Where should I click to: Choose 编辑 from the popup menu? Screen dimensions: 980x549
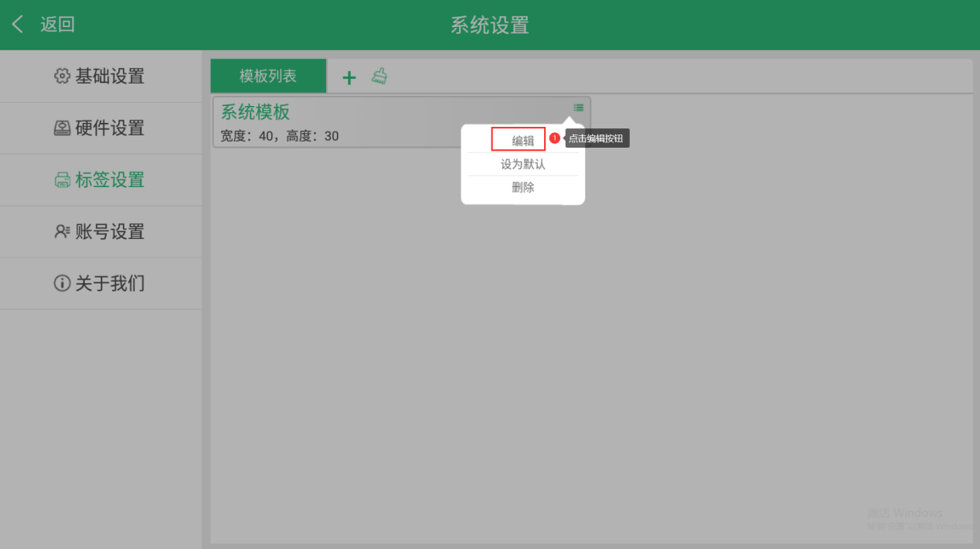pos(522,141)
